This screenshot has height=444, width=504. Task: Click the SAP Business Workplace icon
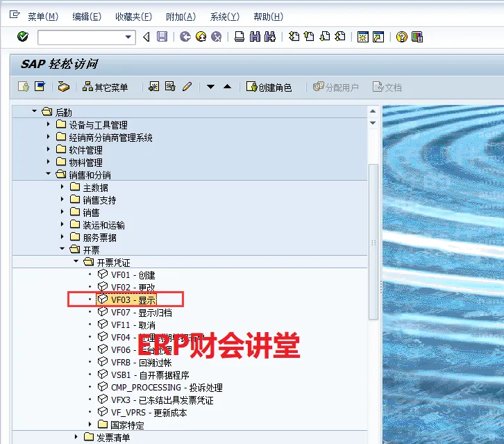coord(64,87)
